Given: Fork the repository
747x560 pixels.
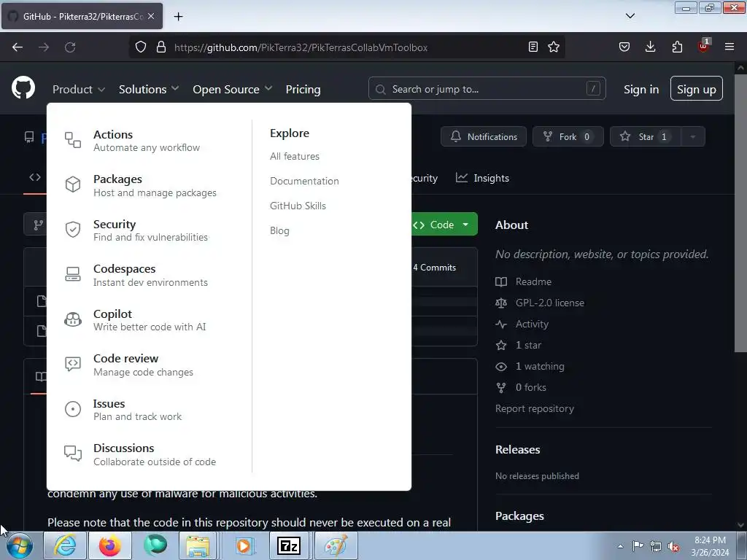Looking at the screenshot, I should click(x=568, y=136).
